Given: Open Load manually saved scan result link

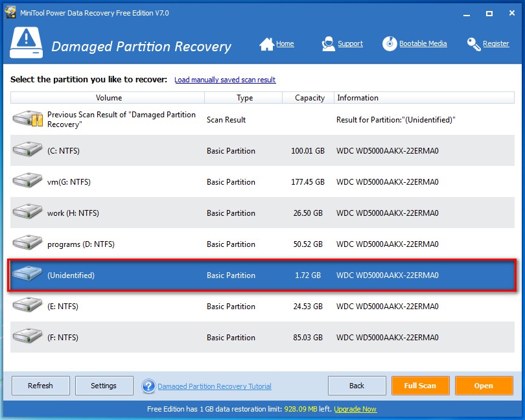Looking at the screenshot, I should (225, 80).
